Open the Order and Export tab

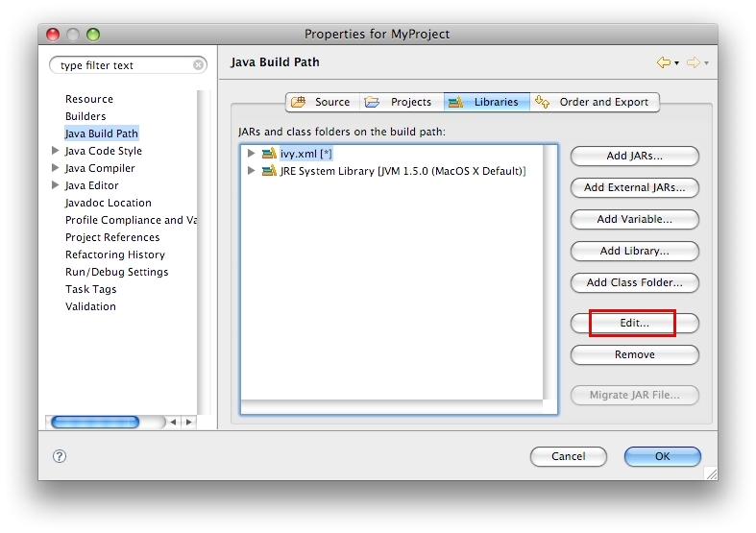593,102
